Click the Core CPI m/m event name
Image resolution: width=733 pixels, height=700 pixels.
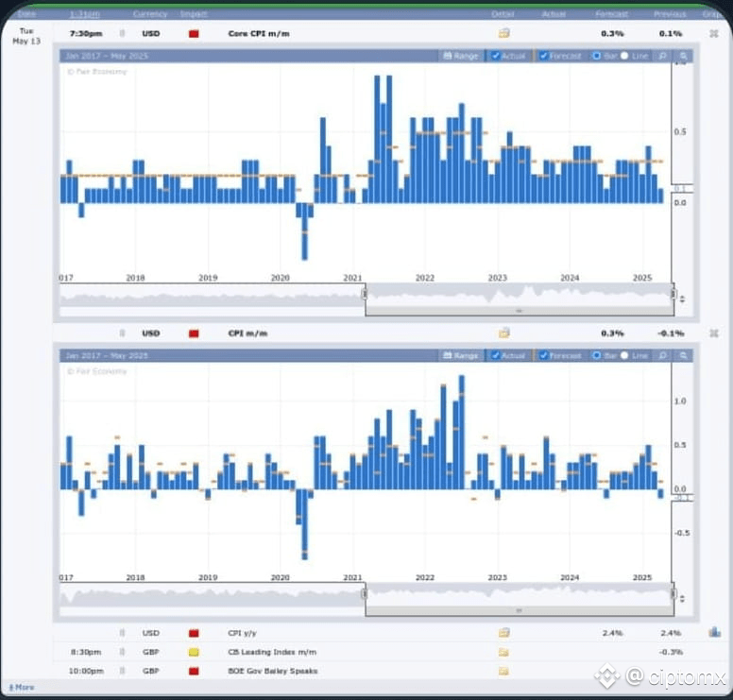(259, 34)
